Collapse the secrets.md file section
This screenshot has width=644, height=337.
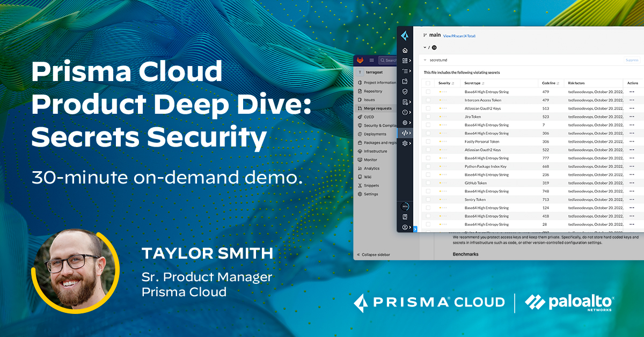coord(425,60)
